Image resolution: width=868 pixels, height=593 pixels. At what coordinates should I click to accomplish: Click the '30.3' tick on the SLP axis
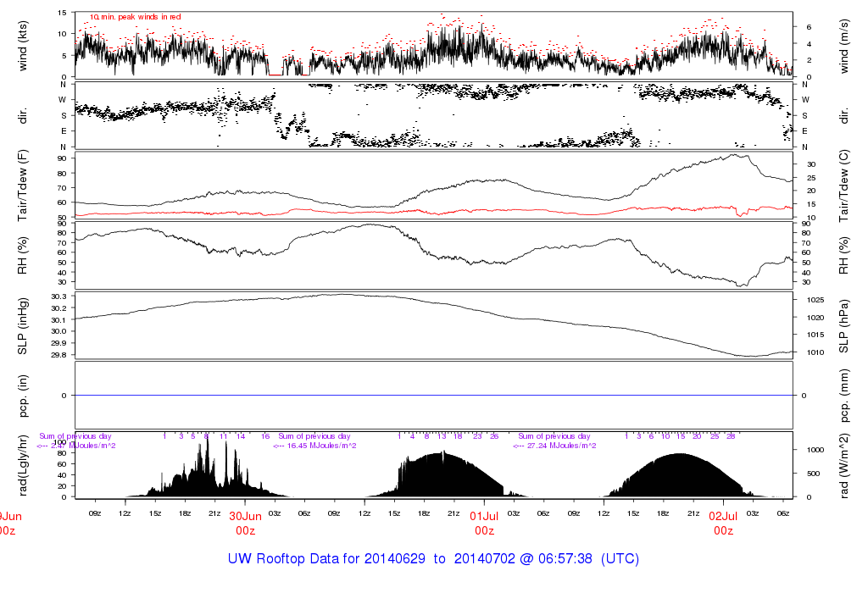(x=58, y=296)
